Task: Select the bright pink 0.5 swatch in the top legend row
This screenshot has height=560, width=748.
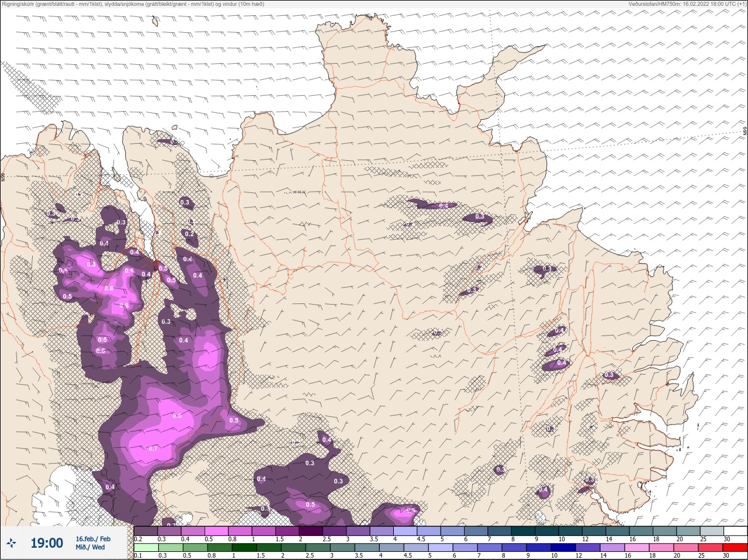Action: 216,531
